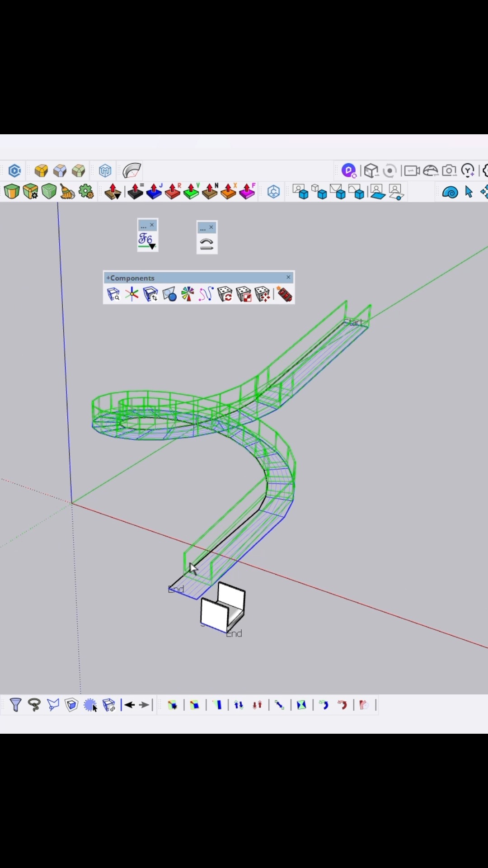The width and height of the screenshot is (488, 868).
Task: Click the wireframe cube icon in top toolbar
Action: point(371,171)
